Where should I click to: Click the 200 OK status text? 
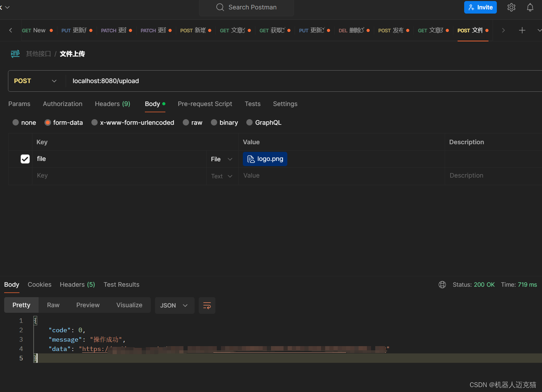tap(484, 285)
